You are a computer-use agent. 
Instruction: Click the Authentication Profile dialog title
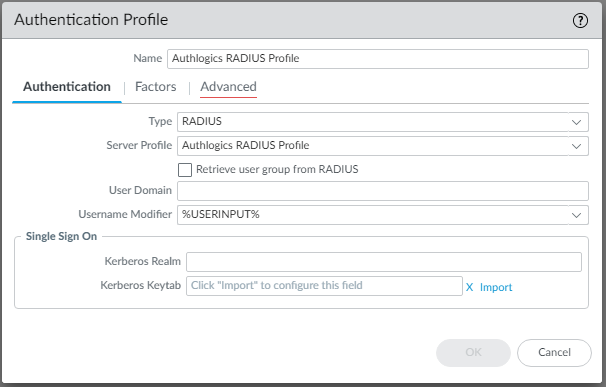click(91, 20)
